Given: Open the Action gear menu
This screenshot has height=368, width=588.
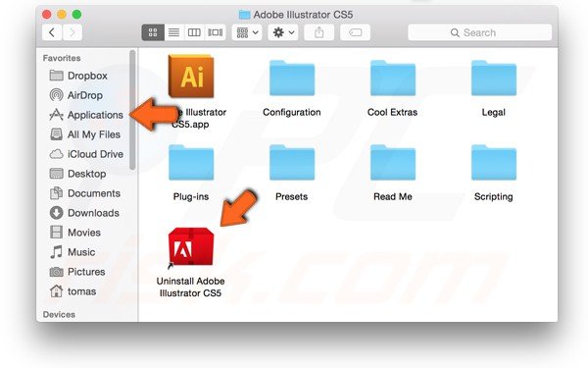Looking at the screenshot, I should pyautogui.click(x=283, y=32).
